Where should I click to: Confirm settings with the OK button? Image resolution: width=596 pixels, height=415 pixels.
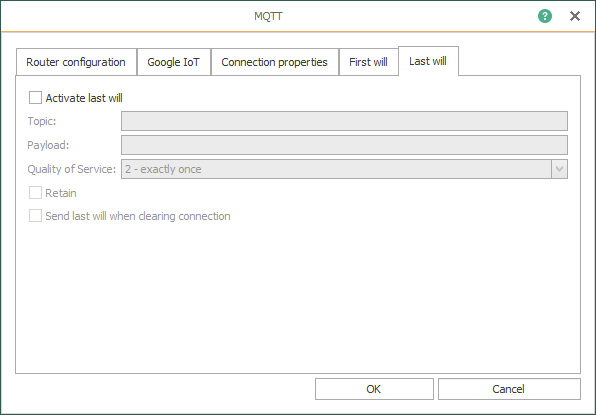tap(374, 389)
